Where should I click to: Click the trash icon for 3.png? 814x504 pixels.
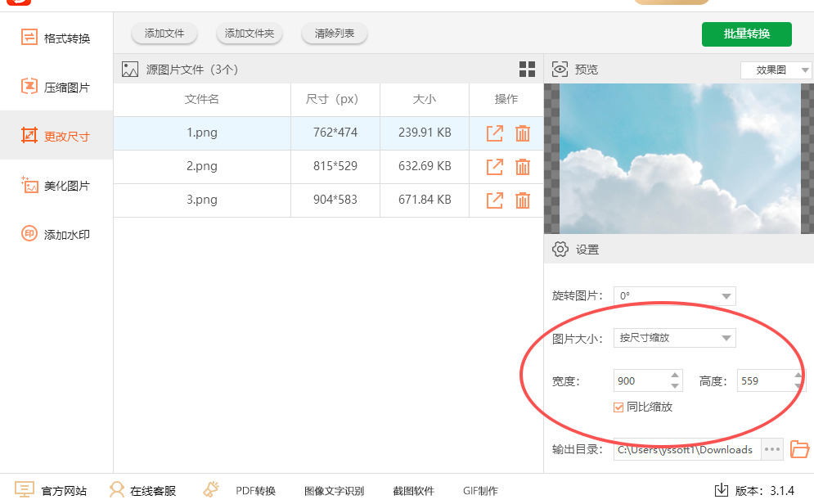(x=523, y=200)
